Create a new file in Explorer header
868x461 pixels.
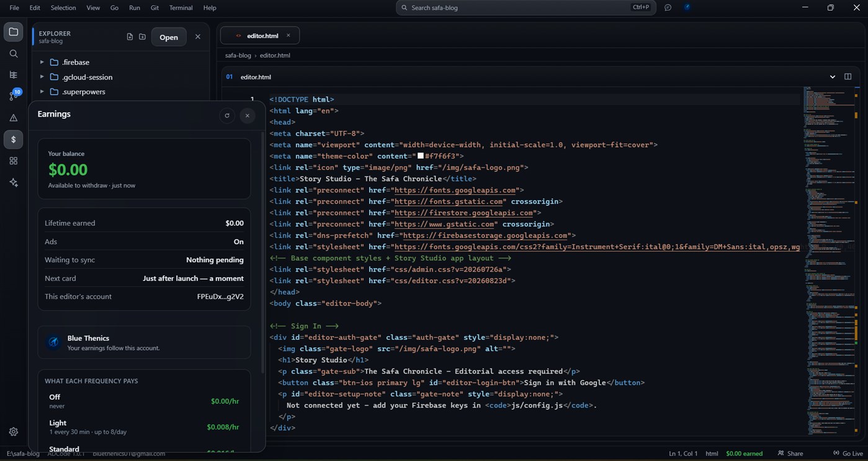[x=130, y=37]
